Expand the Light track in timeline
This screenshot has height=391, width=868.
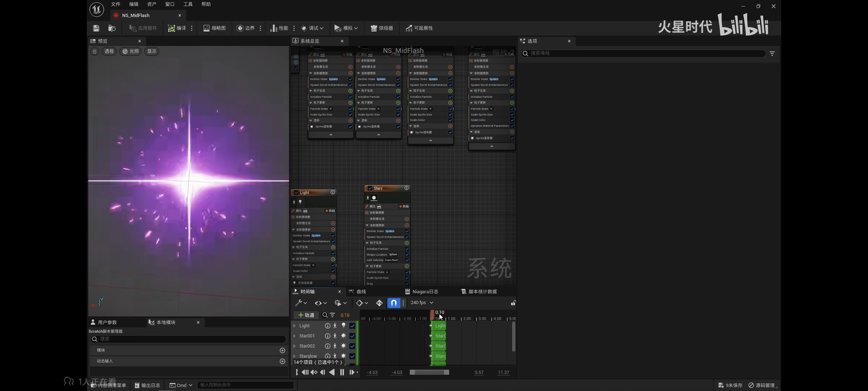pyautogui.click(x=294, y=326)
